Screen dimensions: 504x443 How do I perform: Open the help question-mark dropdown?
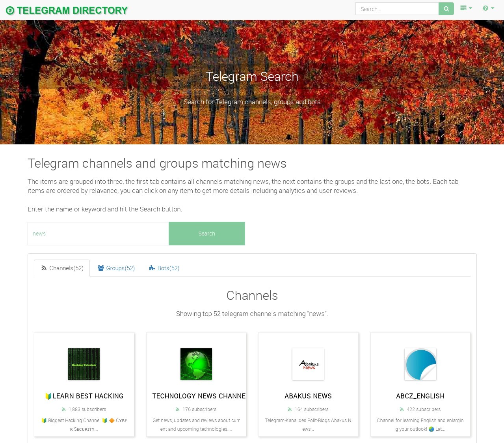[x=489, y=8]
